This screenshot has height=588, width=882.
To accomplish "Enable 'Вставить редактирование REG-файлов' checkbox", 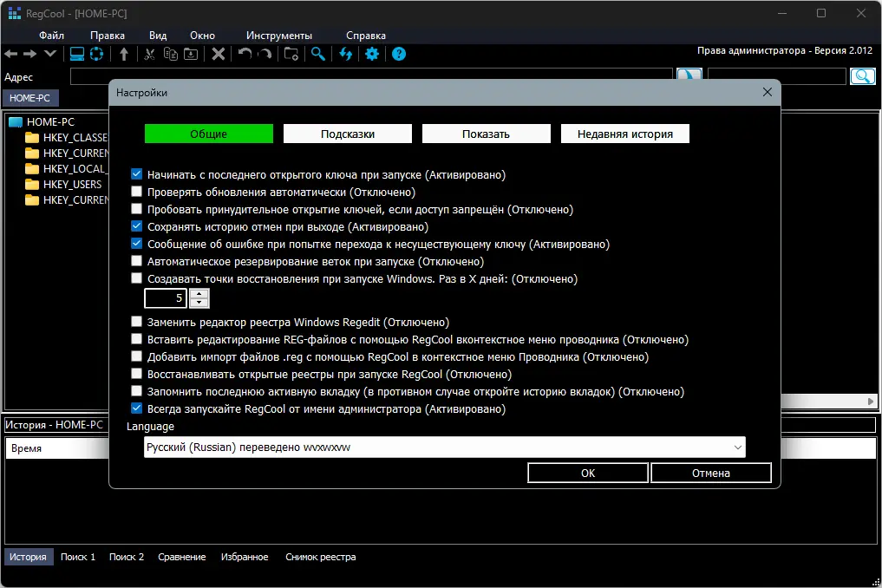I will (x=136, y=339).
